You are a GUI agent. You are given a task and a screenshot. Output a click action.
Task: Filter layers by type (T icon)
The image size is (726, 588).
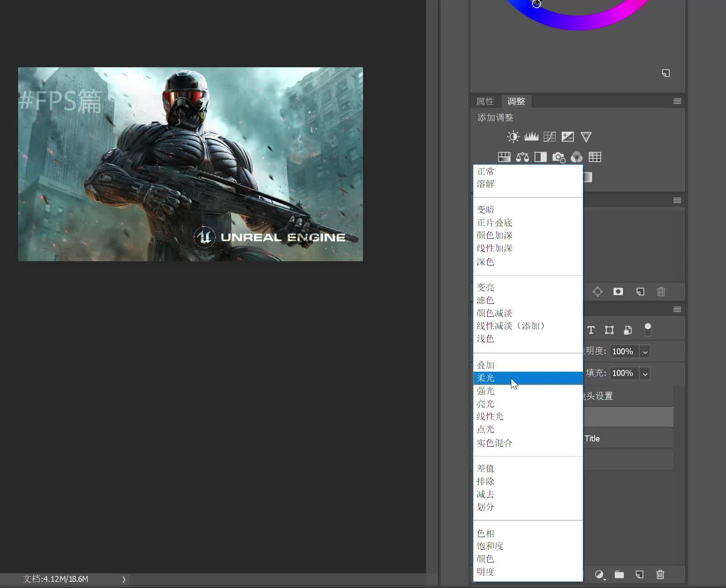[x=591, y=330]
